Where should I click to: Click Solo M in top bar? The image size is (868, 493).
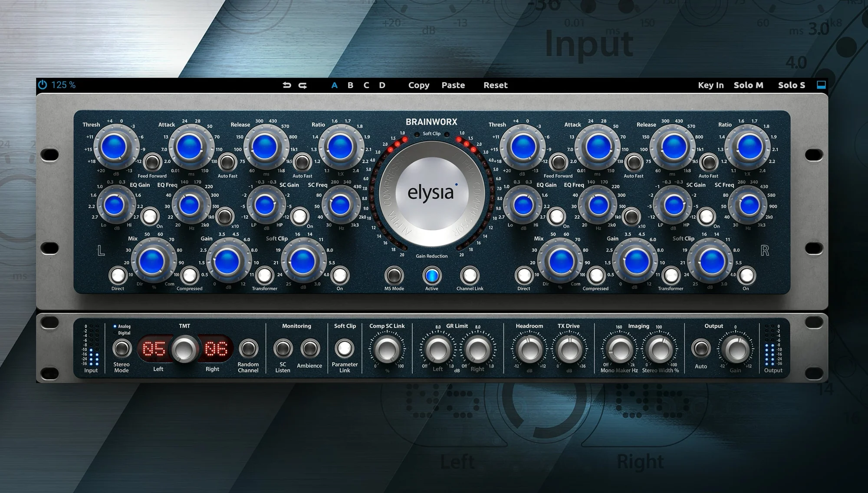pos(748,85)
